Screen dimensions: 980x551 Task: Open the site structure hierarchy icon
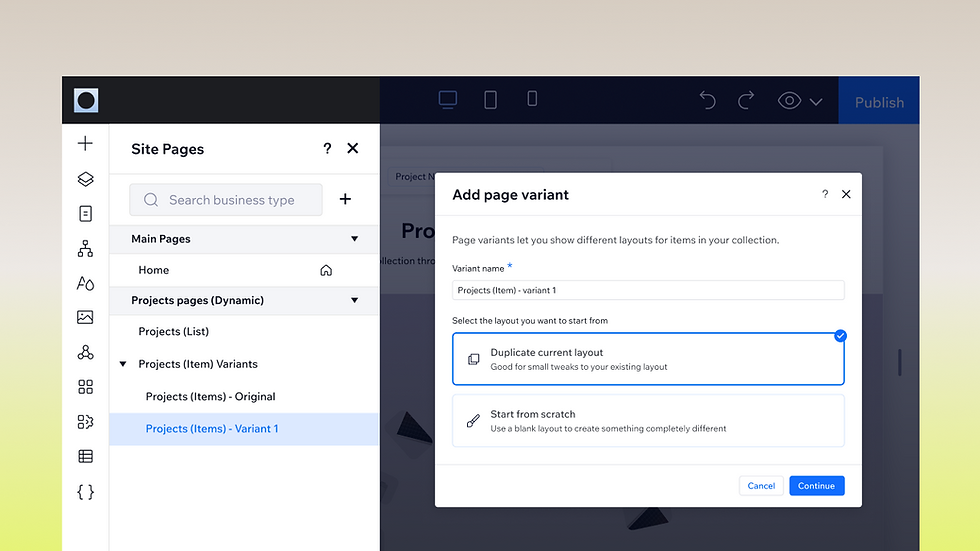coord(85,249)
